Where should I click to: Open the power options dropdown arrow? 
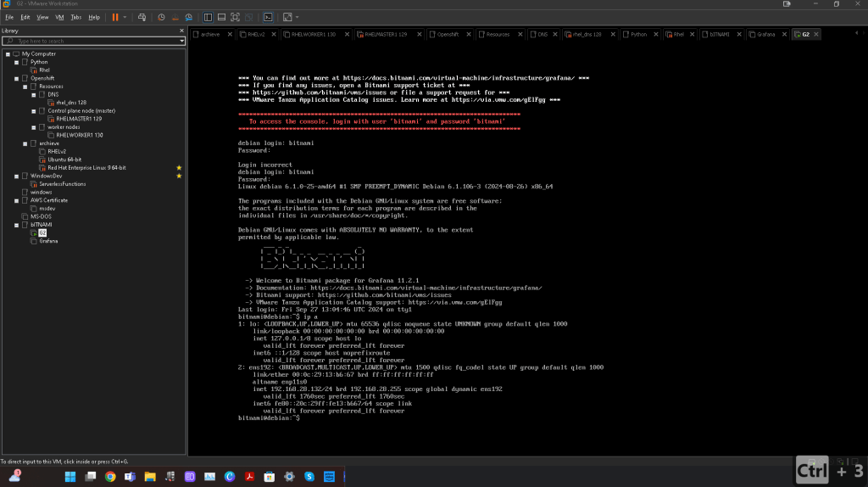click(x=125, y=17)
